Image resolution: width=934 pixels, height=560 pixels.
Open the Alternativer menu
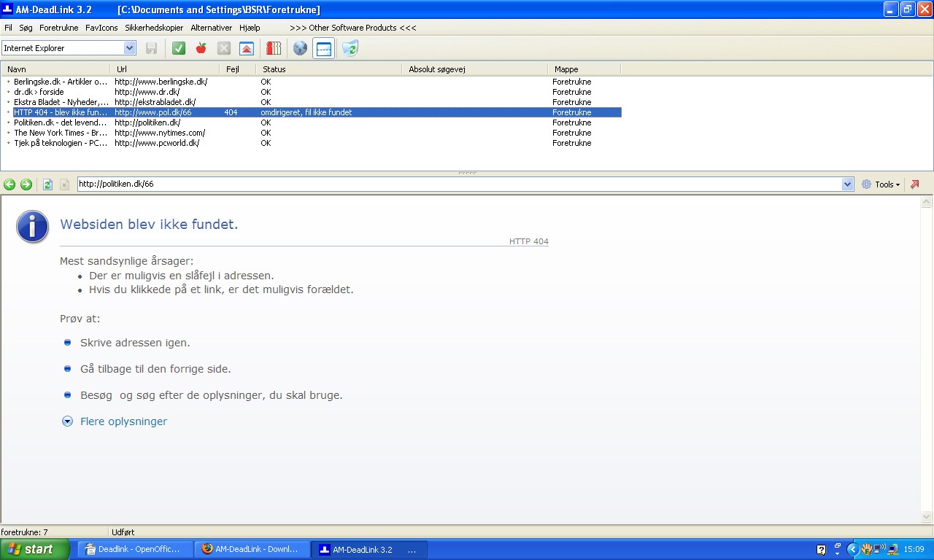[x=212, y=28]
